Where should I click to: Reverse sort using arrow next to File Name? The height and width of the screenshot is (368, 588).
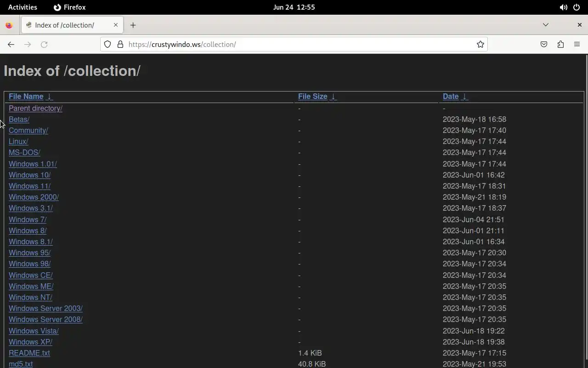(50, 97)
